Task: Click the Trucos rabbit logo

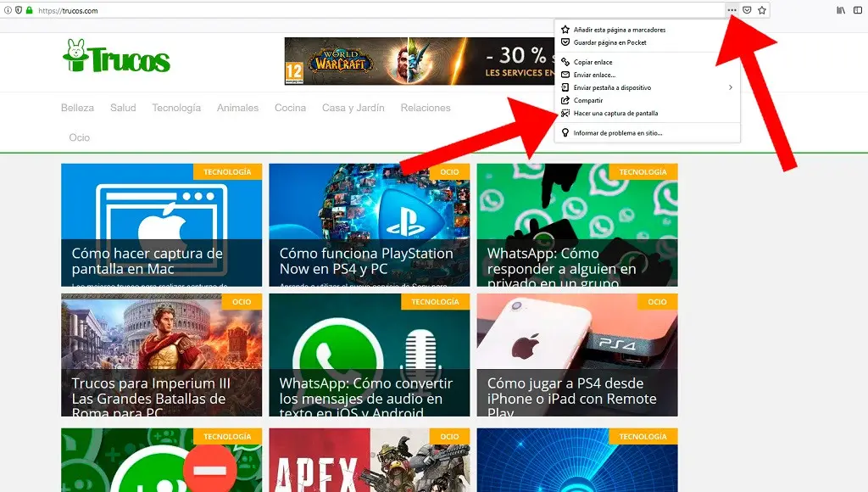Action: 117,57
